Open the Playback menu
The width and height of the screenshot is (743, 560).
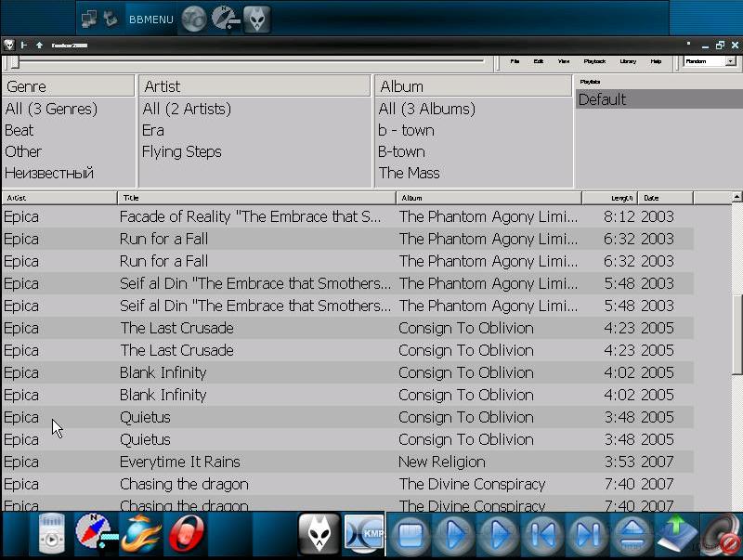tap(594, 61)
